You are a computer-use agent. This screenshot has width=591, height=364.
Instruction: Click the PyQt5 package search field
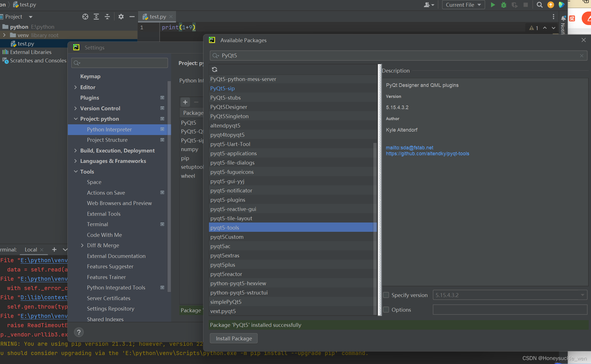tap(398, 55)
